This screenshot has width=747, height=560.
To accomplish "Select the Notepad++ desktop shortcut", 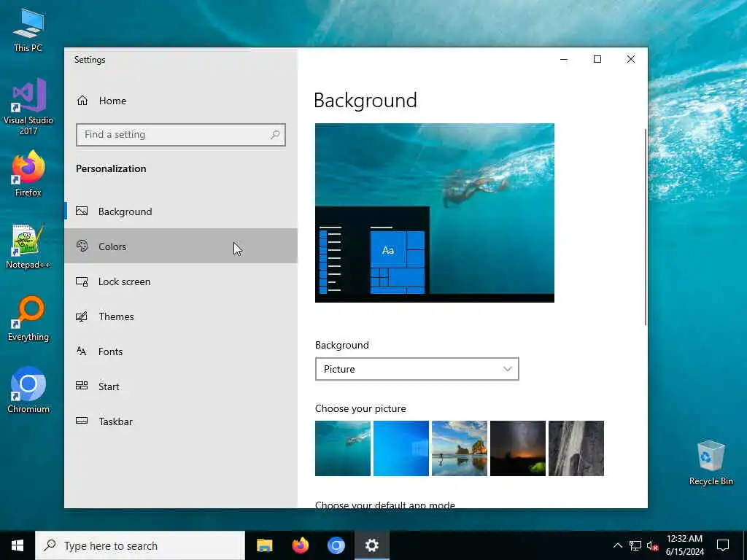I will click(x=28, y=246).
